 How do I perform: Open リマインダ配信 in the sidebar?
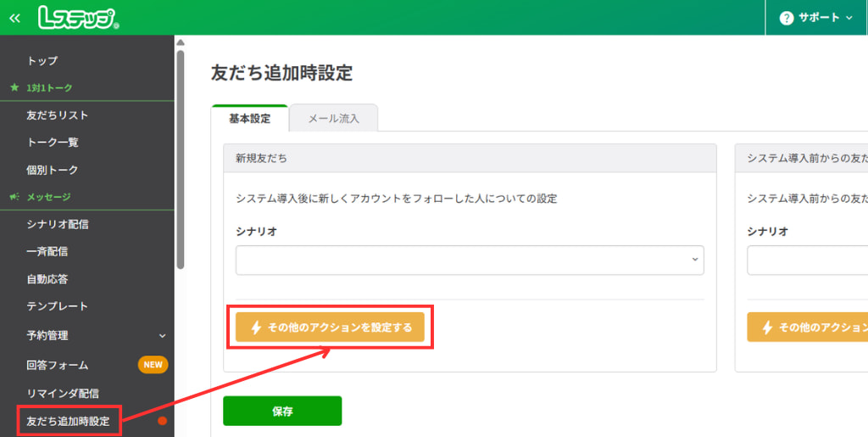[x=63, y=393]
